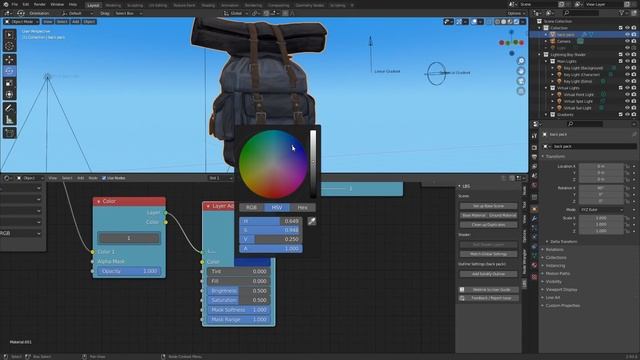640x360 pixels.
Task: Open the Object Mode dropdown
Action: click(x=22, y=22)
